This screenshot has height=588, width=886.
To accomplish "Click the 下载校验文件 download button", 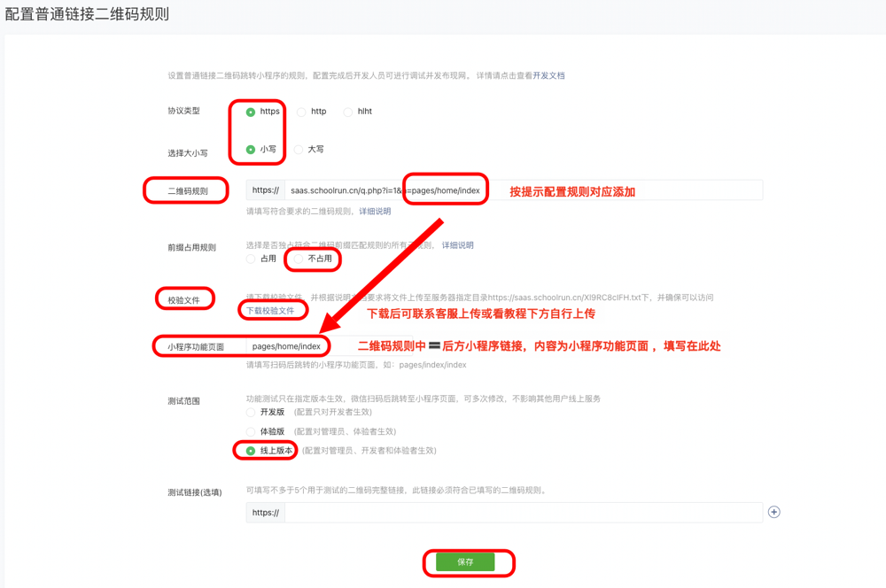I will (x=272, y=309).
